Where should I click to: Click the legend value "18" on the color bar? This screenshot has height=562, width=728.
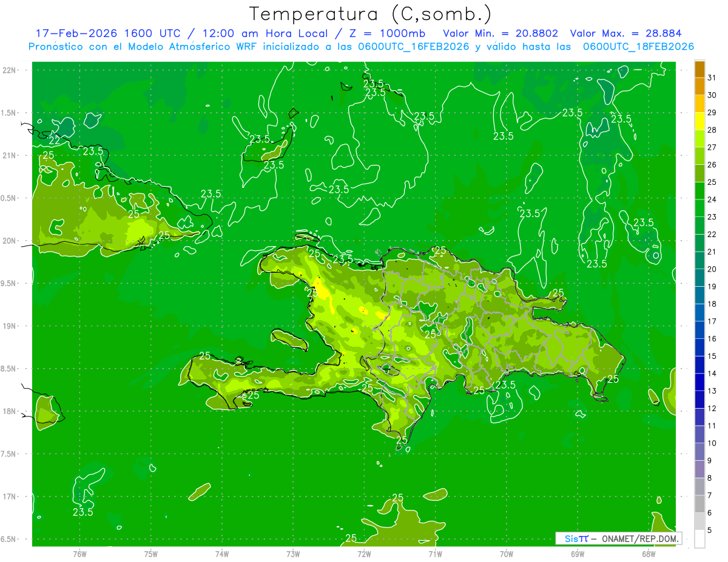pos(712,304)
